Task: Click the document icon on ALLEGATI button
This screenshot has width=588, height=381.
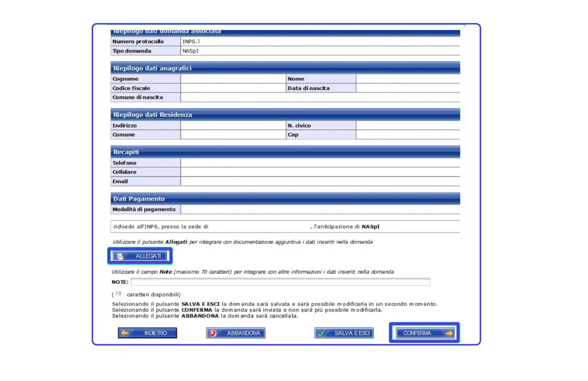Action: click(x=120, y=256)
